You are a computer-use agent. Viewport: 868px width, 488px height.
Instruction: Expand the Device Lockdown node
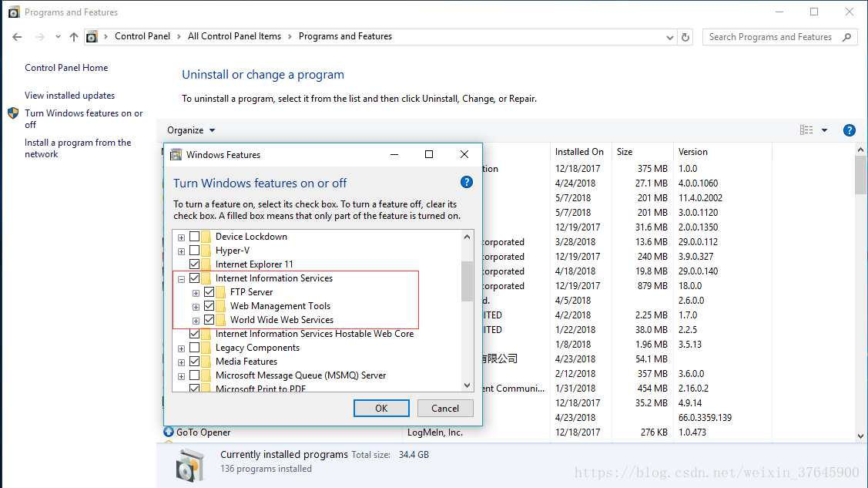pyautogui.click(x=182, y=237)
